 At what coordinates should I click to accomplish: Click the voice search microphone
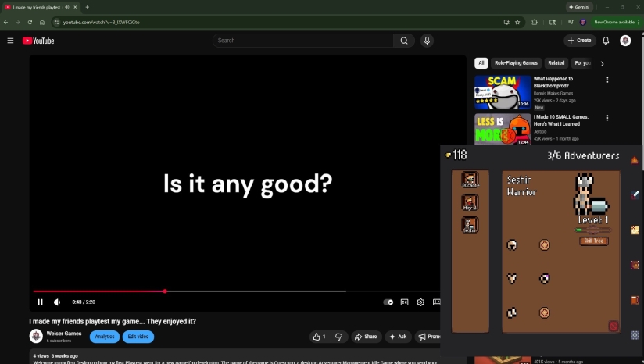coord(427,41)
